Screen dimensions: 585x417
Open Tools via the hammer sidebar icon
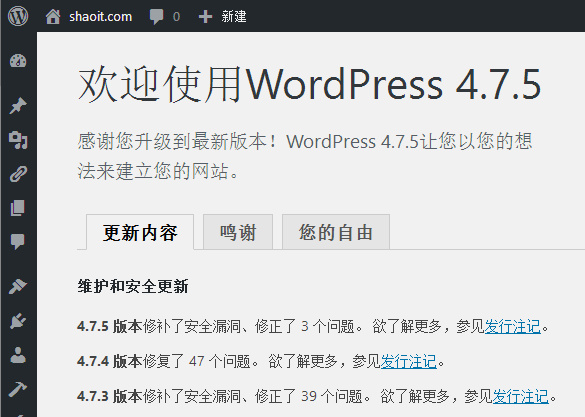tap(18, 389)
